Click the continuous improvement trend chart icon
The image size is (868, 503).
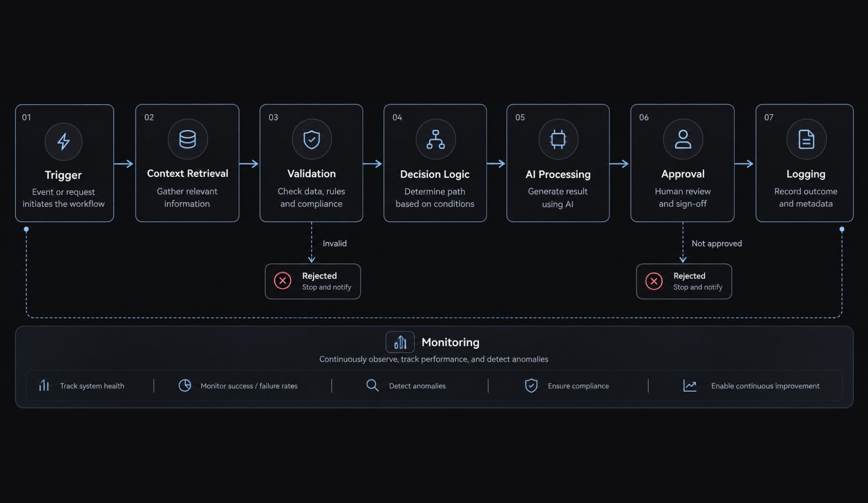coord(689,385)
